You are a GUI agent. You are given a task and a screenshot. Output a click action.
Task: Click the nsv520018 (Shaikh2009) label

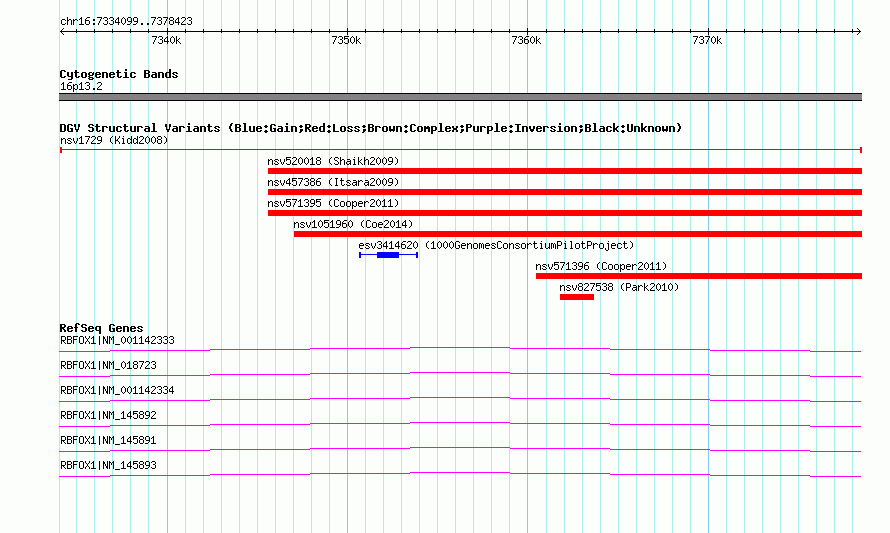tap(333, 161)
